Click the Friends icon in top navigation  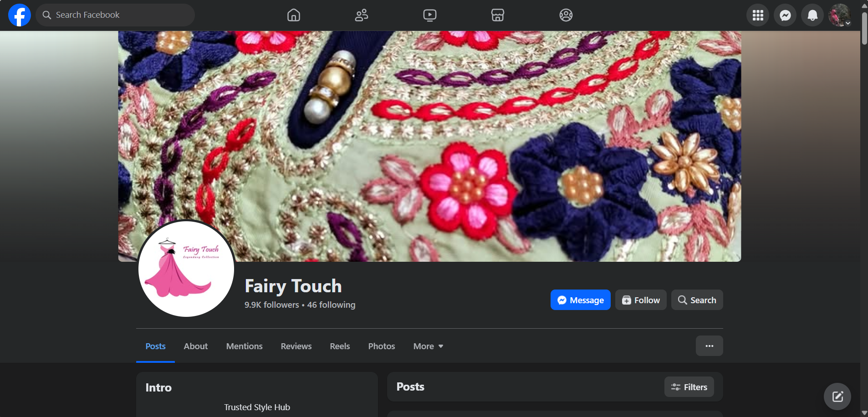click(x=361, y=15)
